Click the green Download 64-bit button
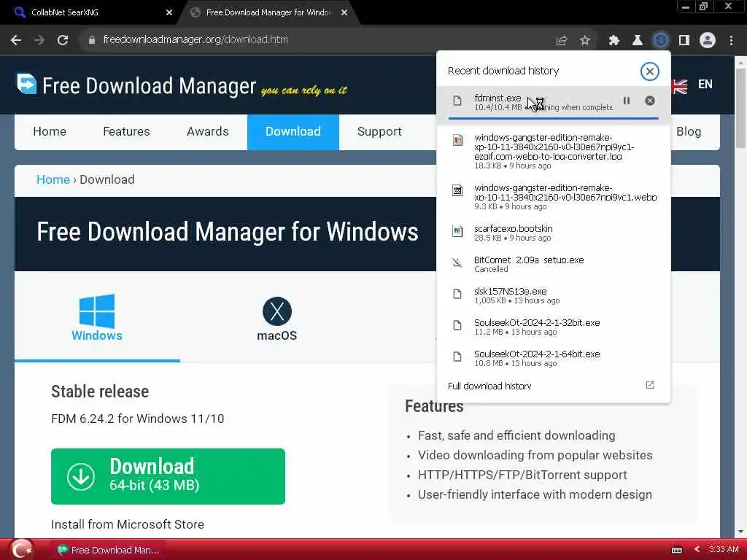 coord(169,476)
